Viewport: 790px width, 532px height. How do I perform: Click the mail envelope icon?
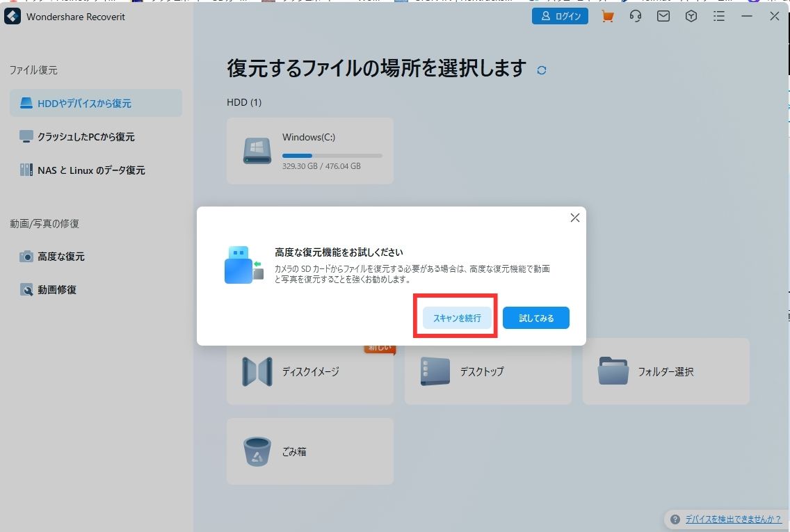tap(663, 17)
